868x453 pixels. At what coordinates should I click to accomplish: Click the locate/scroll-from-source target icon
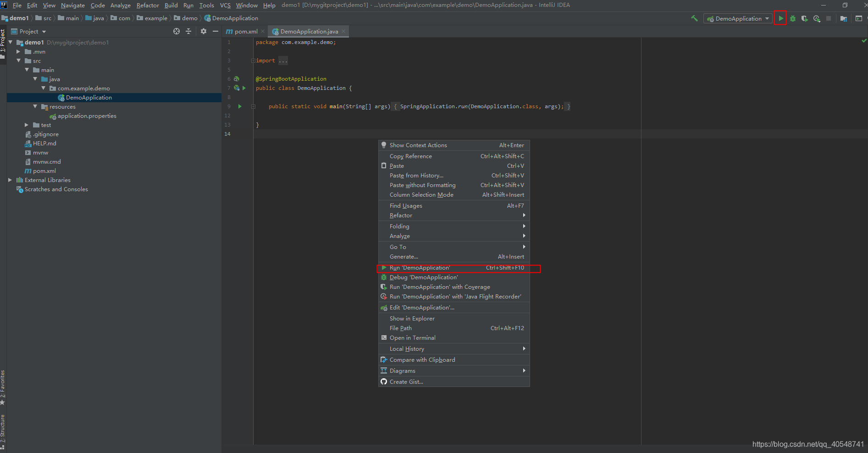[177, 31]
